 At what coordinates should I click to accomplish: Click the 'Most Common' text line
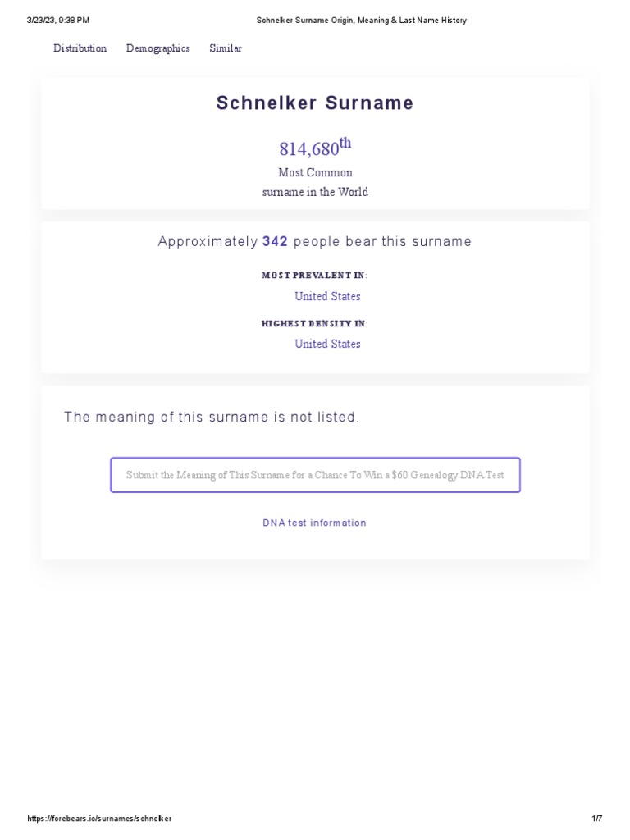315,172
